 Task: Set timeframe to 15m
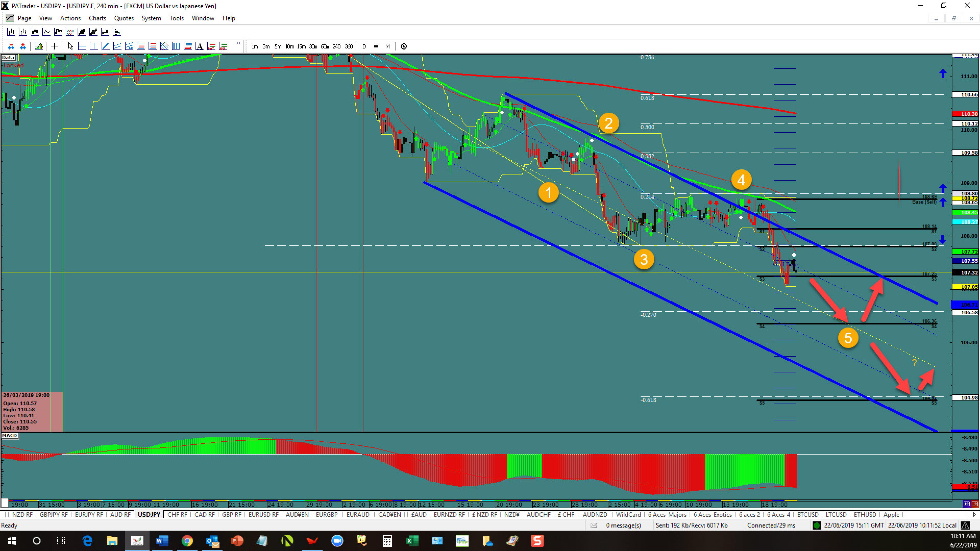click(x=301, y=46)
